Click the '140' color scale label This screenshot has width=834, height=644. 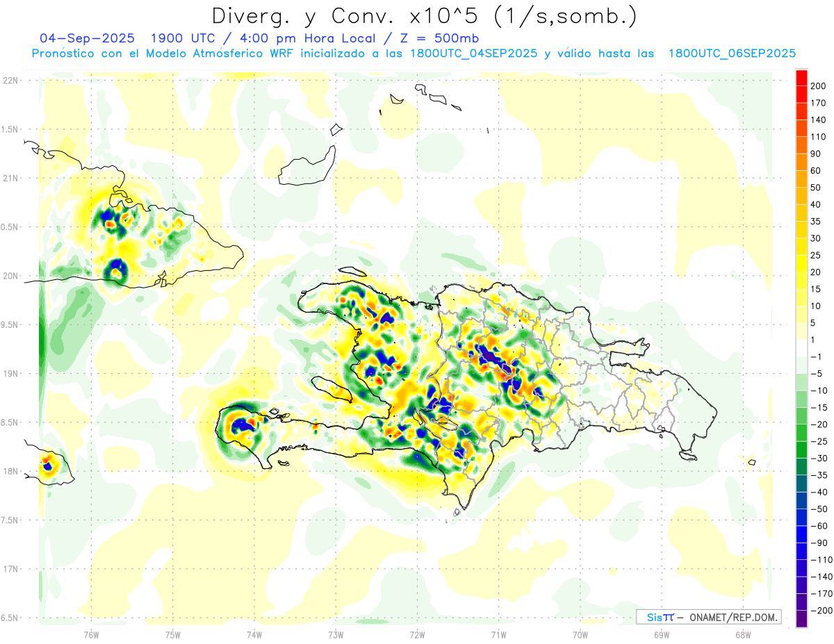pyautogui.click(x=819, y=119)
